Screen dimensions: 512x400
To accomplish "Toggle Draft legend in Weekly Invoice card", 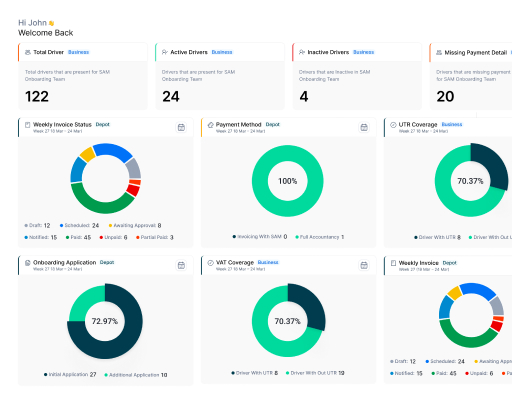I will pyautogui.click(x=403, y=361).
